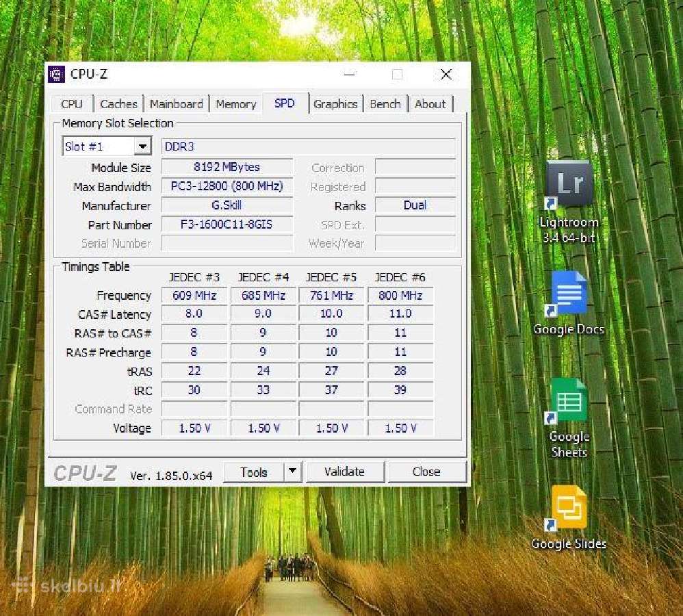Switch to the Bench tab
Viewport: 683px width, 616px height.
[x=385, y=104]
